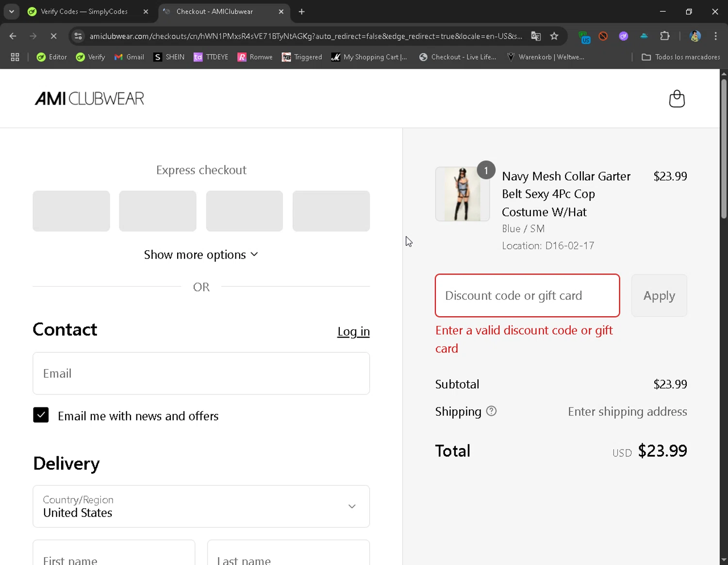
Task: Open the Country/Region dropdown
Action: click(201, 506)
